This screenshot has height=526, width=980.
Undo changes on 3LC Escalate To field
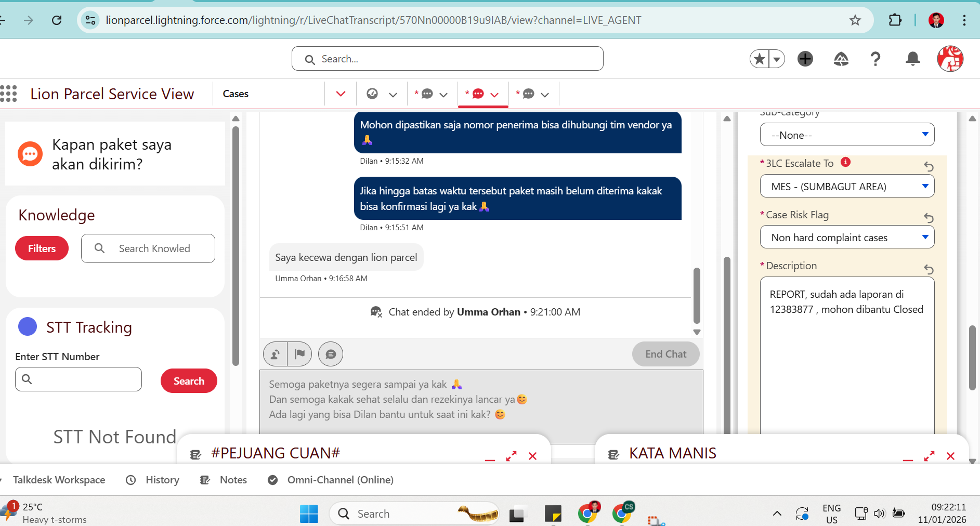[x=929, y=166]
